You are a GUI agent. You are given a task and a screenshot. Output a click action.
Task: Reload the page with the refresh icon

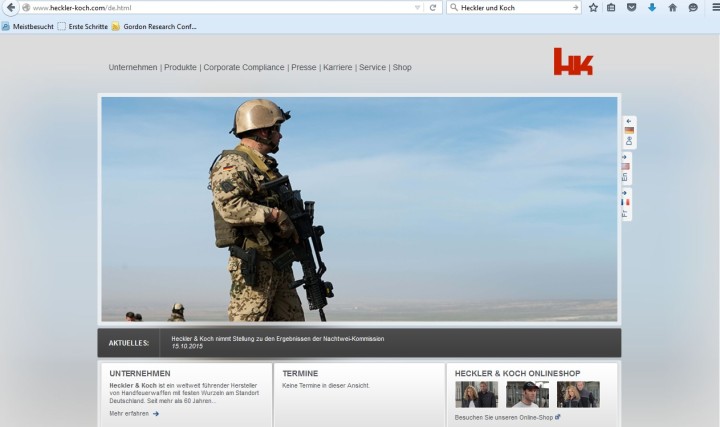coord(433,7)
